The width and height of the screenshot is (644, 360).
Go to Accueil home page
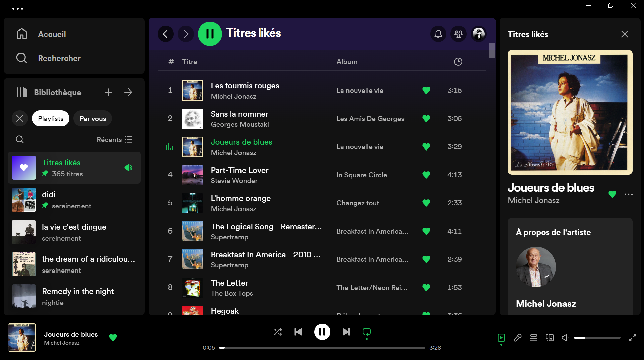point(41,34)
